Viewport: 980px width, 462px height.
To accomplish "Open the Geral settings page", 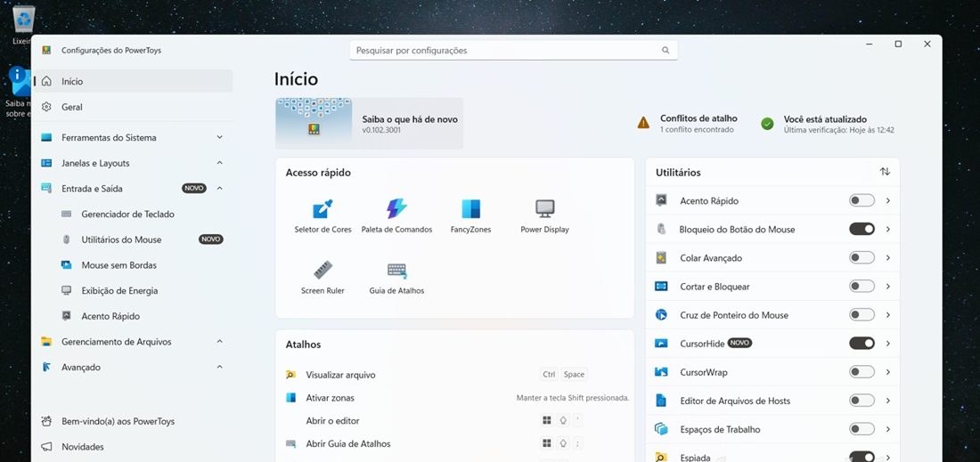I will pos(134,107).
